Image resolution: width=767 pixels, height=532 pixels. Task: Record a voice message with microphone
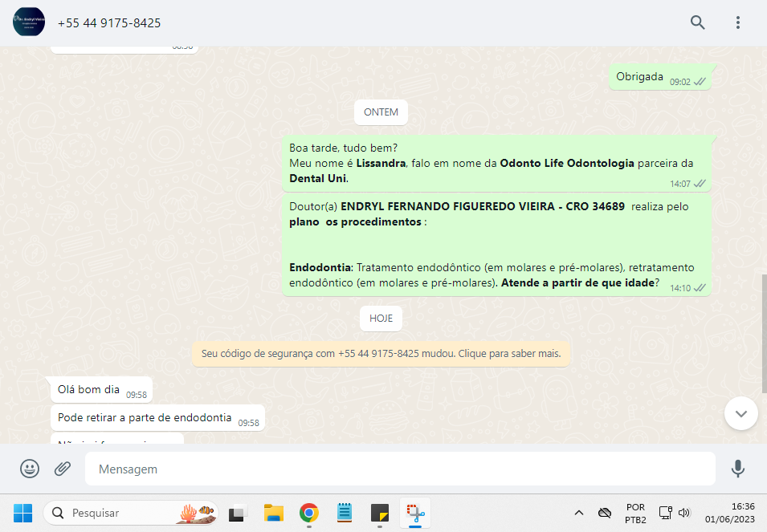(x=737, y=469)
